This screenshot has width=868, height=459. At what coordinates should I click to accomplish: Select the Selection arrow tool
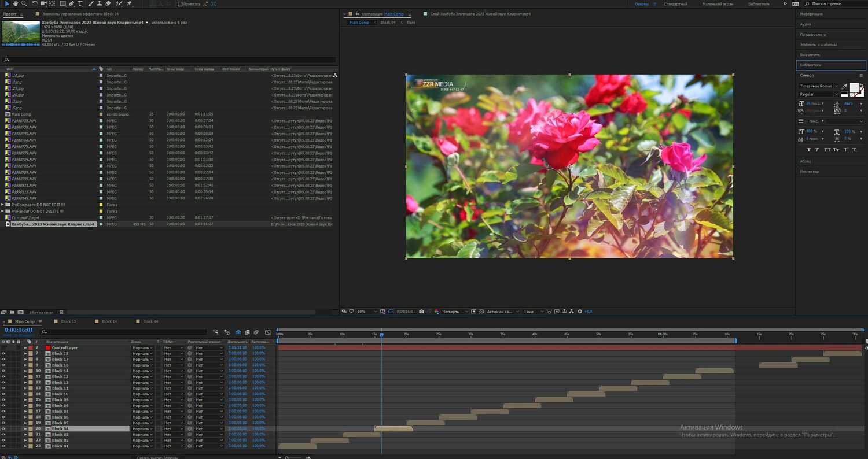[6, 3]
